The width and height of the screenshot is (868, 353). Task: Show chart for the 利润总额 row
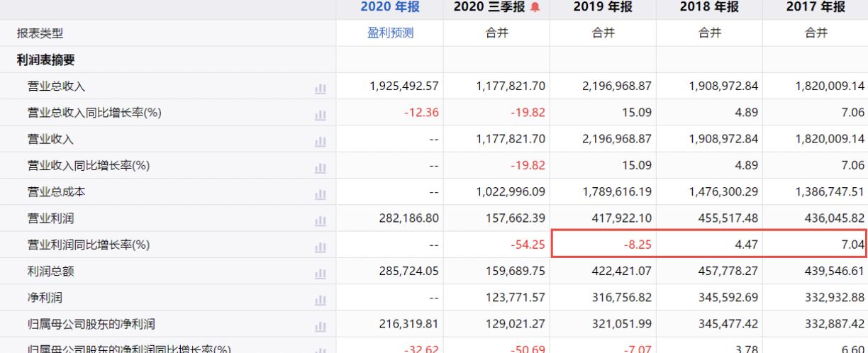tap(320, 272)
